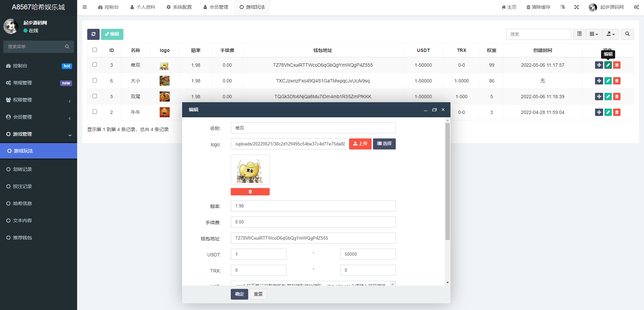
Task: Check the checkbox for row ID 5
Action: click(95, 96)
